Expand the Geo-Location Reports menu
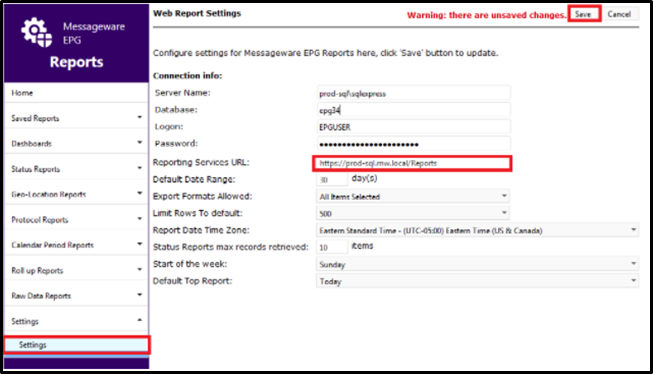 pyautogui.click(x=76, y=194)
